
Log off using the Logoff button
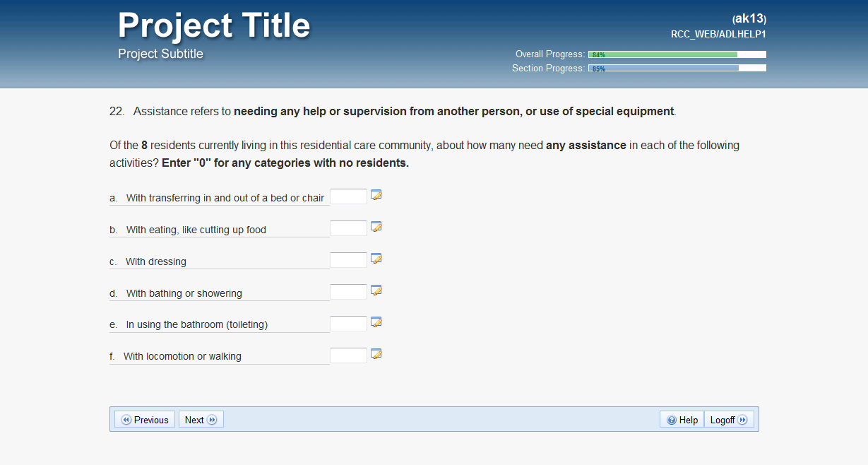729,420
